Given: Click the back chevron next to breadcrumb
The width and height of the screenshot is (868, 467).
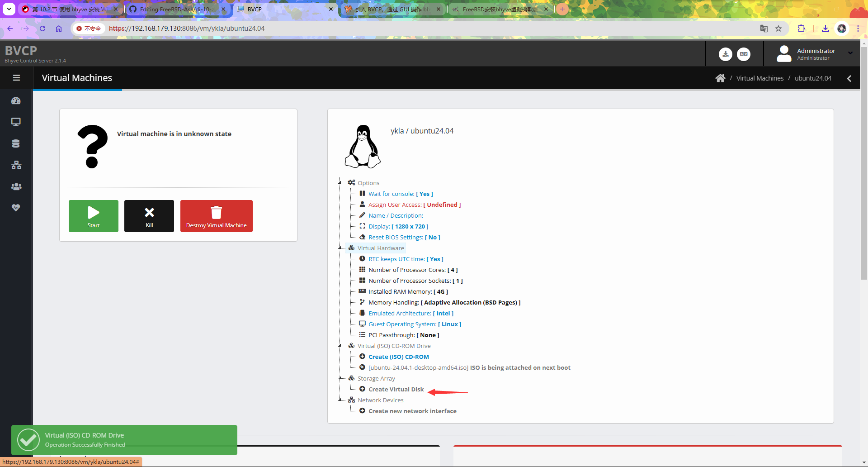Looking at the screenshot, I should (849, 78).
